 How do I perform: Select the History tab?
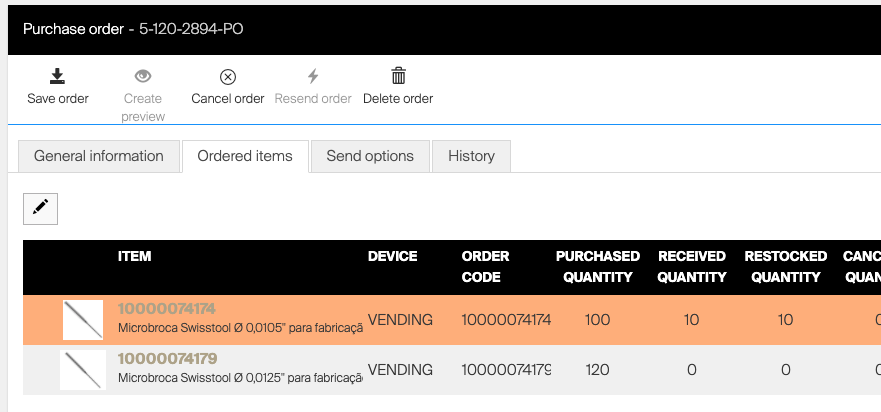click(x=471, y=156)
